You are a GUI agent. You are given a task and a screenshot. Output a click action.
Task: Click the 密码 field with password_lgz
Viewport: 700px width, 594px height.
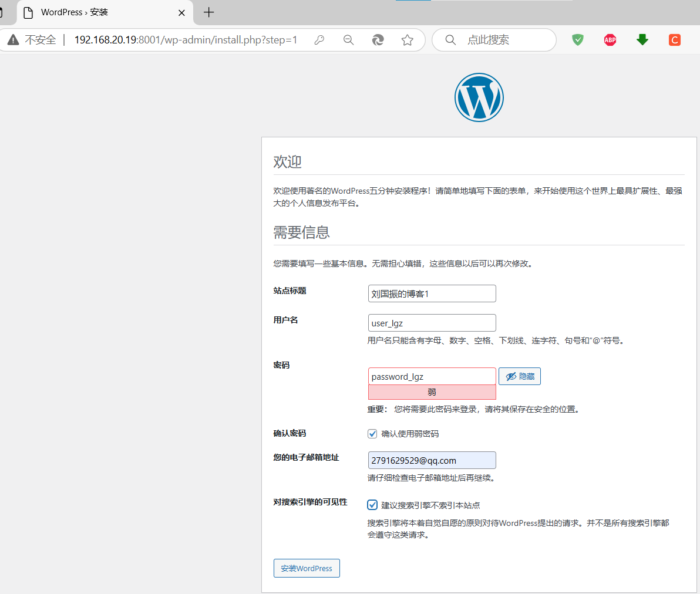(x=432, y=376)
